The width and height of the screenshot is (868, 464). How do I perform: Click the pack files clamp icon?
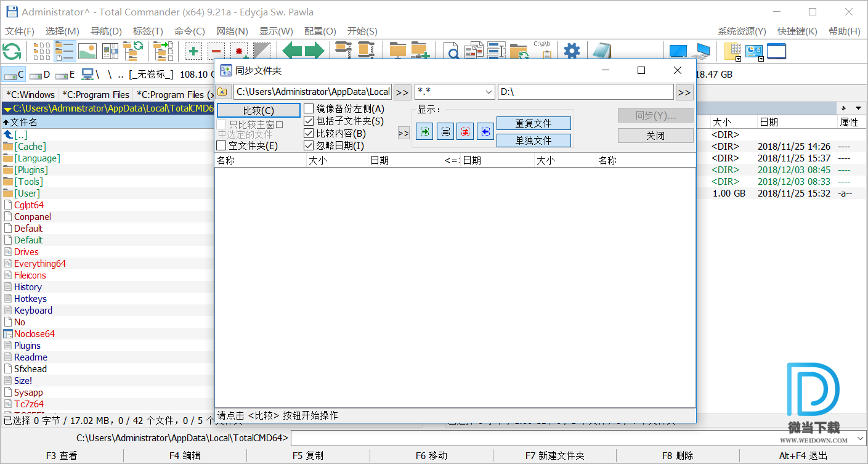(343, 51)
